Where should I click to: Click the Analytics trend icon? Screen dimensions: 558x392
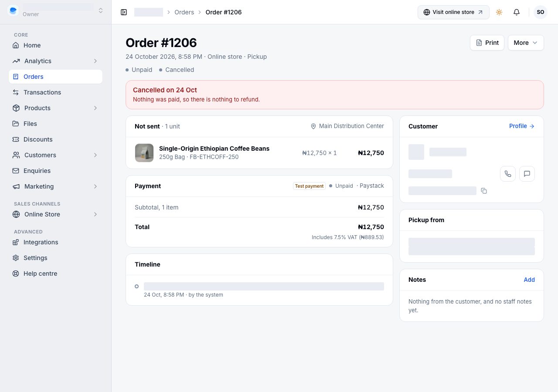[x=16, y=61]
